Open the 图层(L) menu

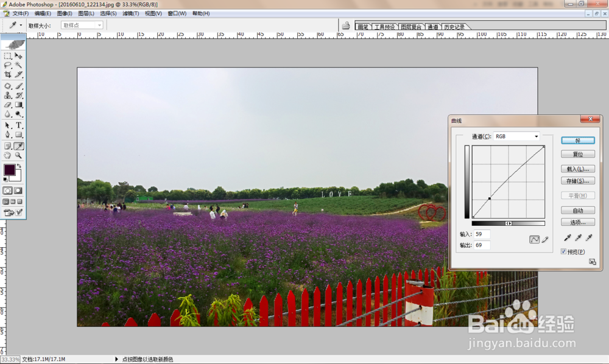click(x=86, y=13)
